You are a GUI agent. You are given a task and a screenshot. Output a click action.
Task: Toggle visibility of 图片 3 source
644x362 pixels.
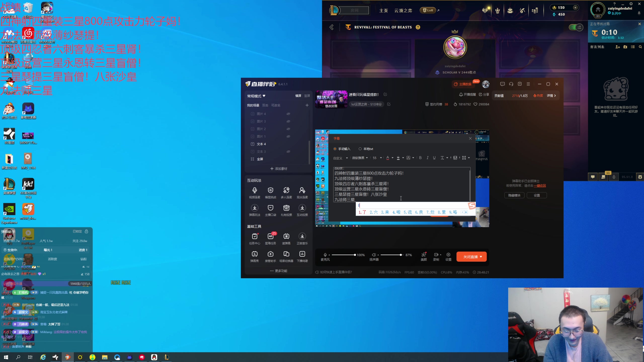pyautogui.click(x=288, y=121)
